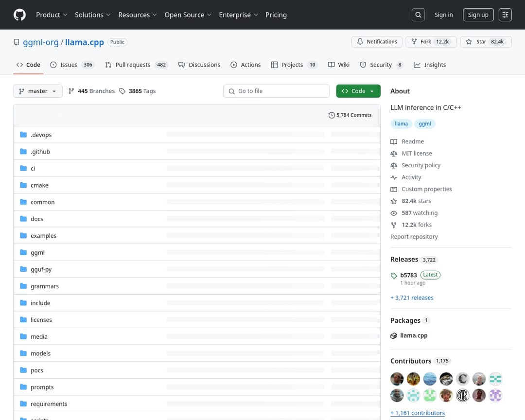The height and width of the screenshot is (420, 525).
Task: Click the MIT license scale icon
Action: [394, 154]
